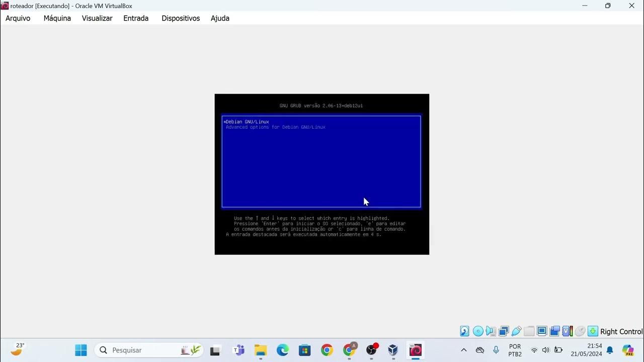Open the POR PTB2 language switcher
This screenshot has width=644, height=362.
(515, 350)
